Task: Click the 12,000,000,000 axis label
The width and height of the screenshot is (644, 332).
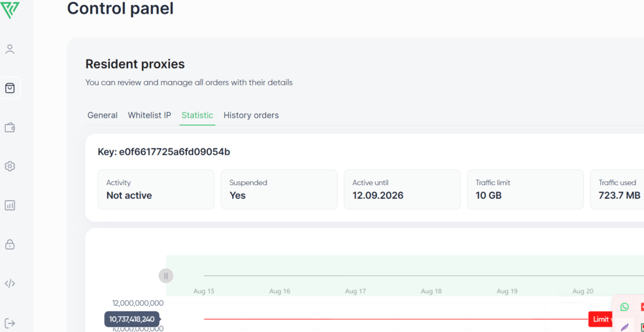Action: [x=138, y=303]
